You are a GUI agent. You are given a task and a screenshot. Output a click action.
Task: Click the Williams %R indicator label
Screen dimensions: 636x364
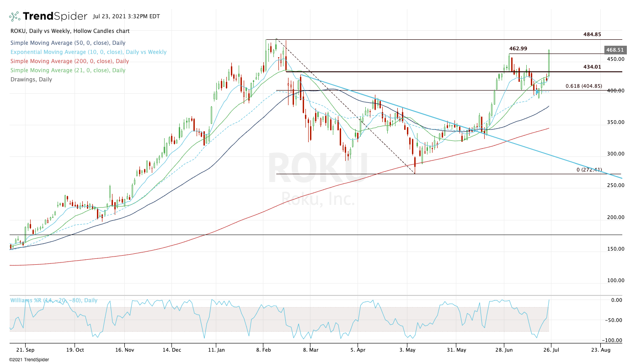pyautogui.click(x=53, y=300)
